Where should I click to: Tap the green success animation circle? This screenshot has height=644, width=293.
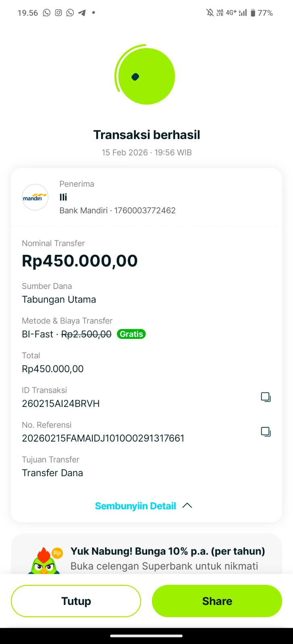click(x=146, y=76)
